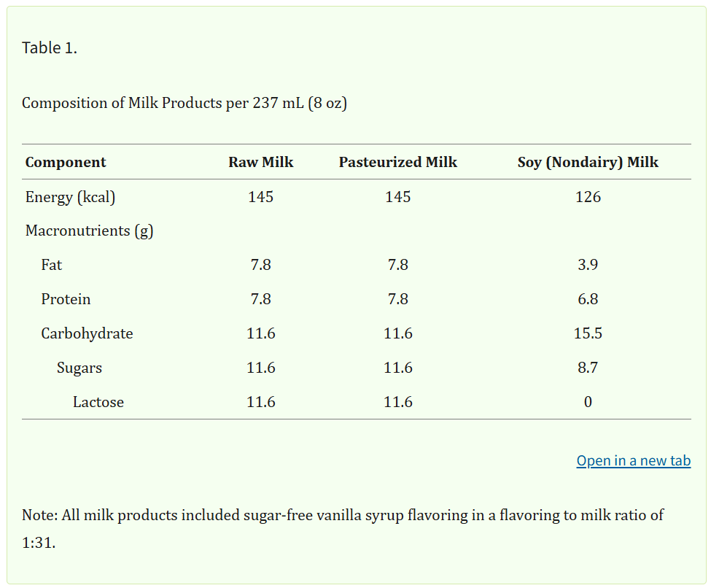Click the note about vanilla syrup flavoring
Image resolution: width=711 pixels, height=588 pixels.
[343, 529]
